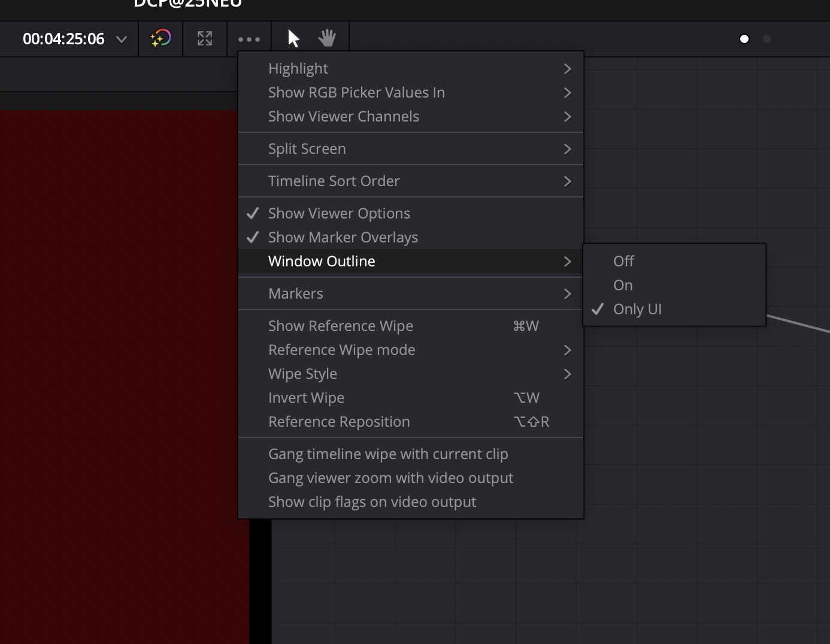Expand Reference Wipe mode submenu
Image resolution: width=830 pixels, height=644 pixels.
pyautogui.click(x=411, y=350)
